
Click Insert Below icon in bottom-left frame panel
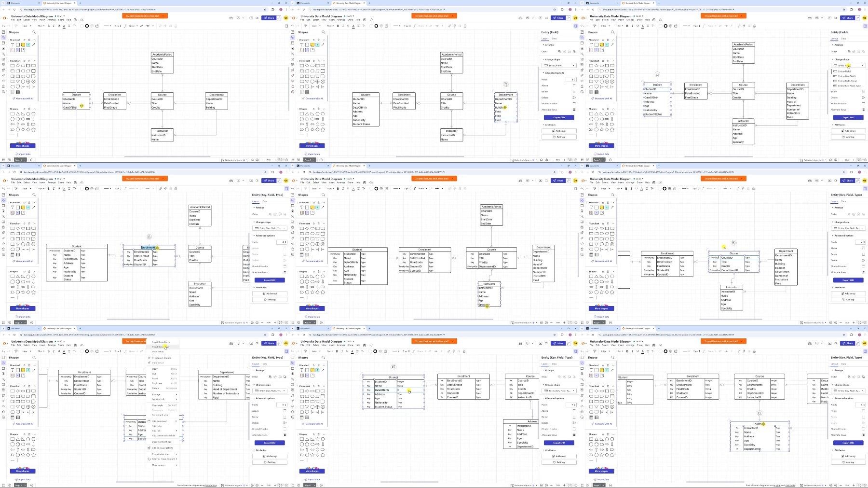click(285, 417)
